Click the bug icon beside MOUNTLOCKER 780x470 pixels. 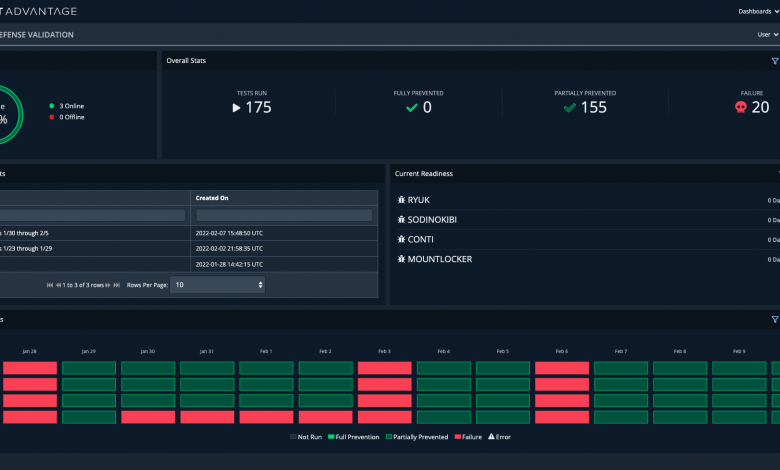click(x=401, y=259)
